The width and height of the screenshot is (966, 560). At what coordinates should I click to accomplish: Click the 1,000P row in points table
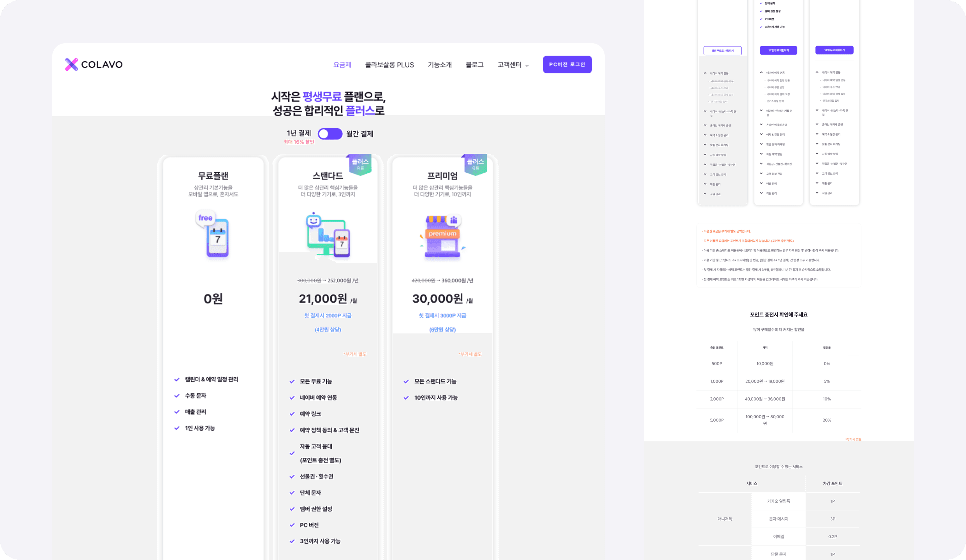click(x=716, y=381)
